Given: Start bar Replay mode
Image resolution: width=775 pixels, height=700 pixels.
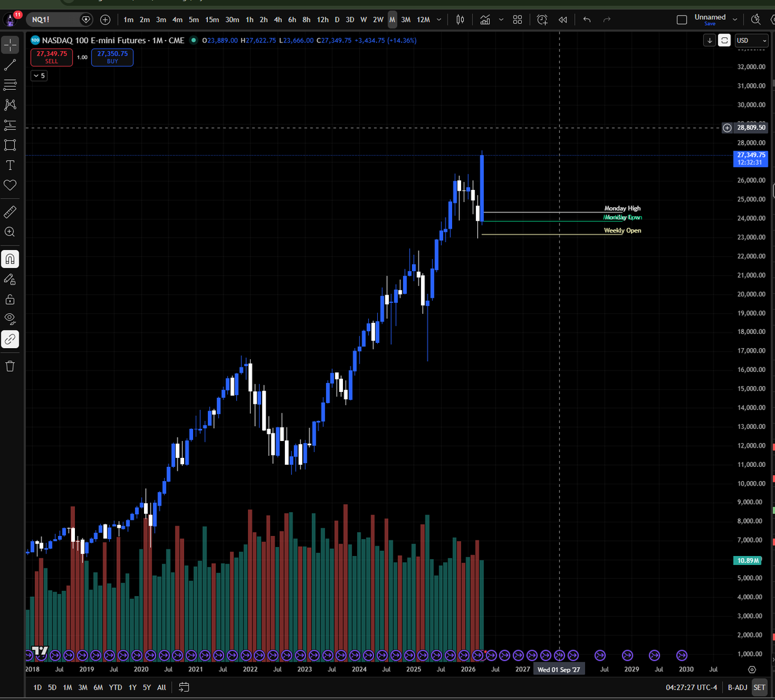Looking at the screenshot, I should coord(563,19).
